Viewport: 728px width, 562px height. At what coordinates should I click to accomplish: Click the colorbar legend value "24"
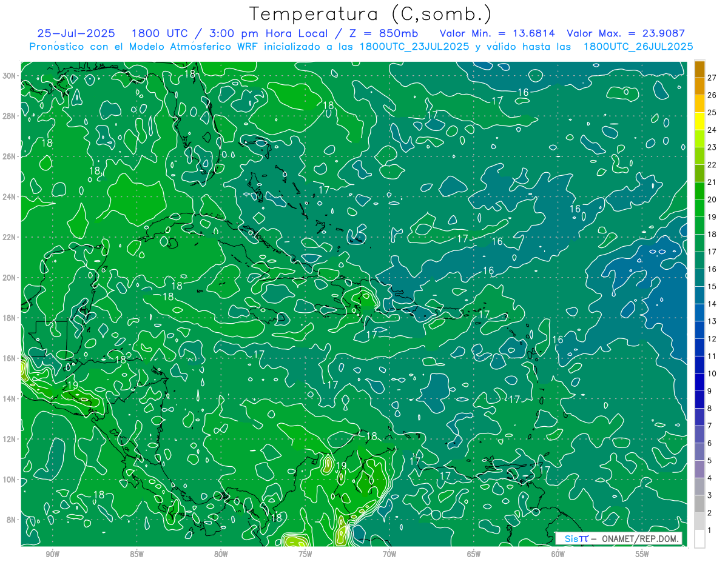712,130
